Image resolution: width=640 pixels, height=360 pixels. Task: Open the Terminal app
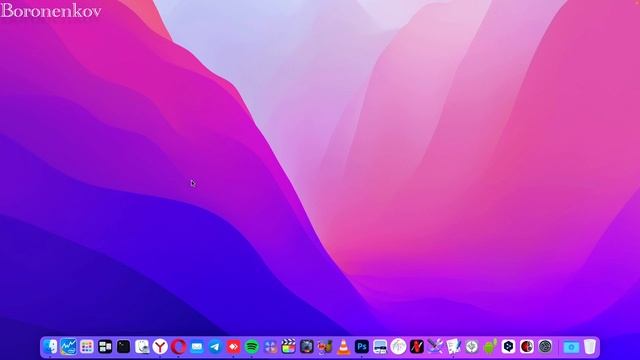tap(123, 347)
